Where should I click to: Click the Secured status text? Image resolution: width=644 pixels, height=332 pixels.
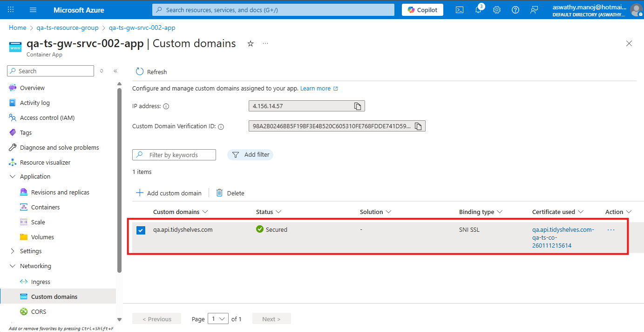coord(277,229)
